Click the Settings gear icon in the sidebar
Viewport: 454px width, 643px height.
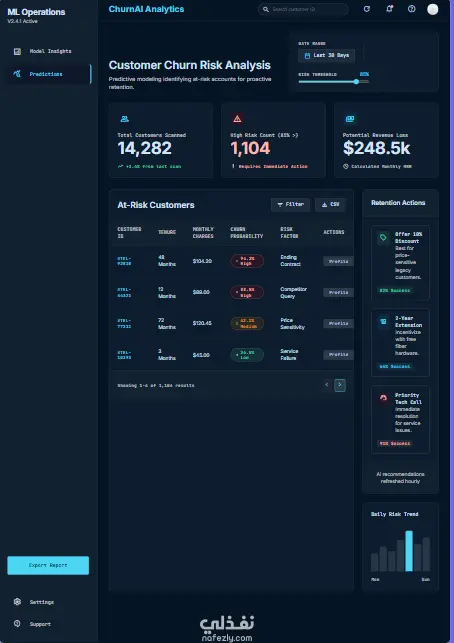[x=17, y=602]
